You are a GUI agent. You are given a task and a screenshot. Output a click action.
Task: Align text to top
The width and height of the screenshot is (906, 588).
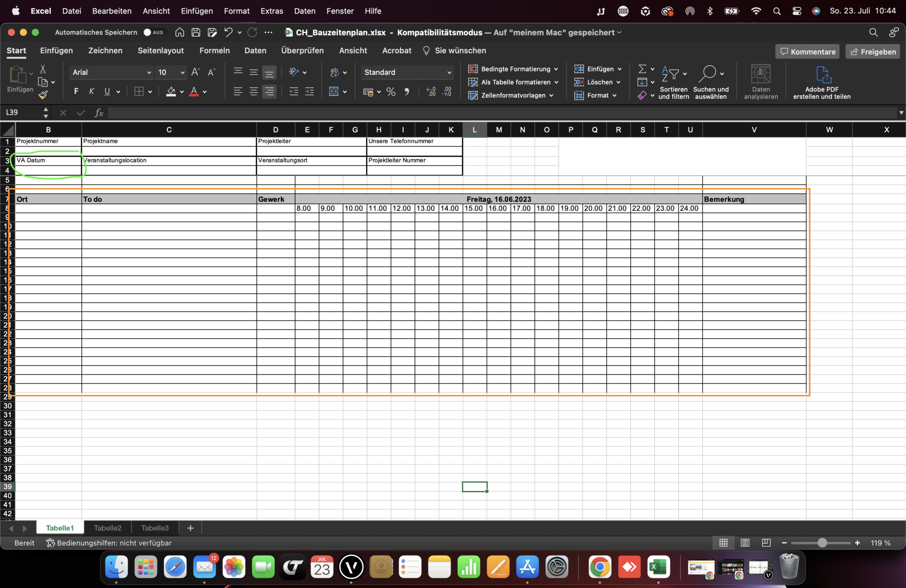click(238, 72)
